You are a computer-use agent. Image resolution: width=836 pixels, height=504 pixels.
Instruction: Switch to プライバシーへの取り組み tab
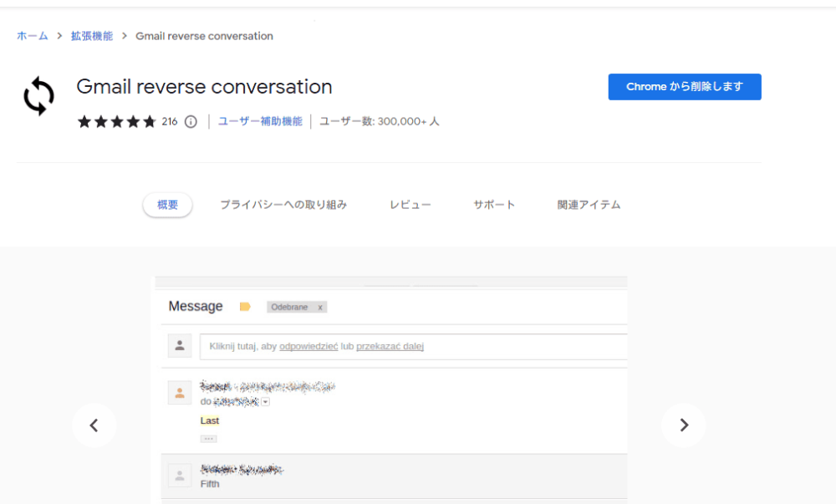(283, 205)
